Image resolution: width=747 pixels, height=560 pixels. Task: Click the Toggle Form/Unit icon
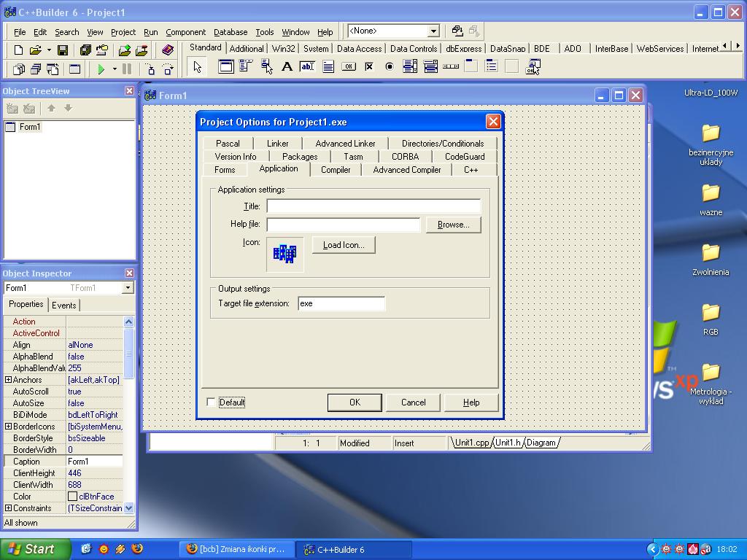pyautogui.click(x=53, y=69)
